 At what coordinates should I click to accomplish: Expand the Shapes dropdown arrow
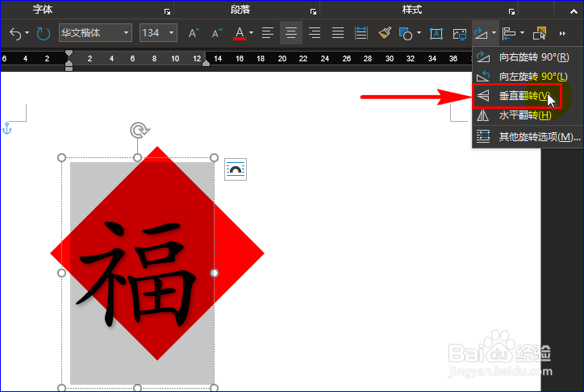419,33
